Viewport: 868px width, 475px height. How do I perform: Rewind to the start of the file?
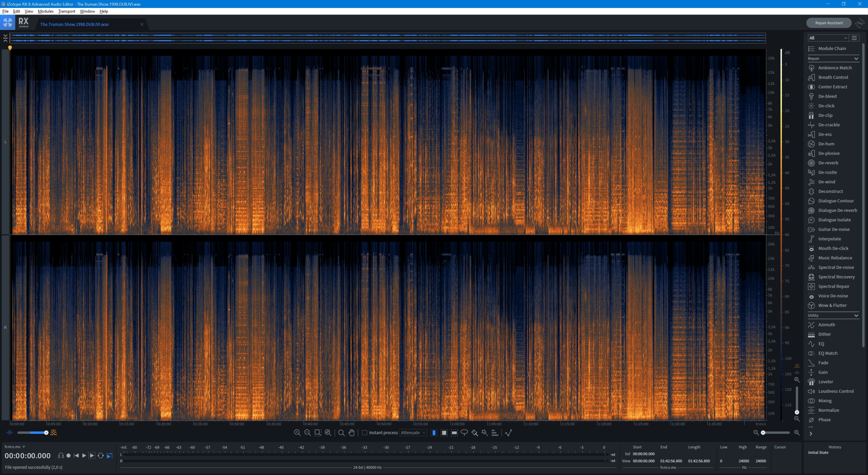click(x=76, y=456)
